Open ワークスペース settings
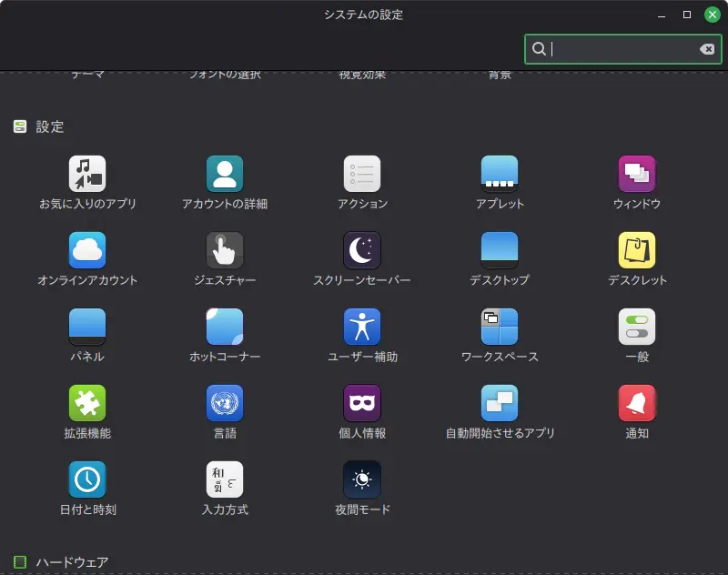Image resolution: width=728 pixels, height=575 pixels. click(499, 327)
